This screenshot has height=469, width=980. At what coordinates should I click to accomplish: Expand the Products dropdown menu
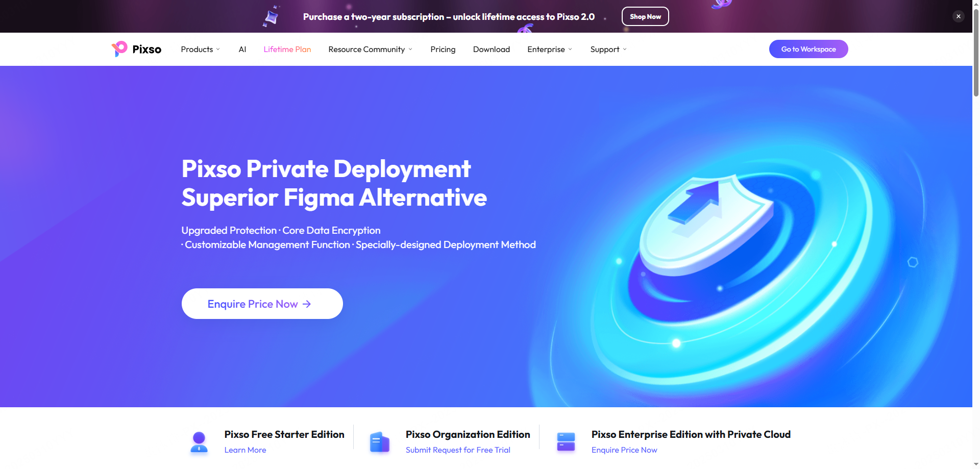(x=200, y=49)
